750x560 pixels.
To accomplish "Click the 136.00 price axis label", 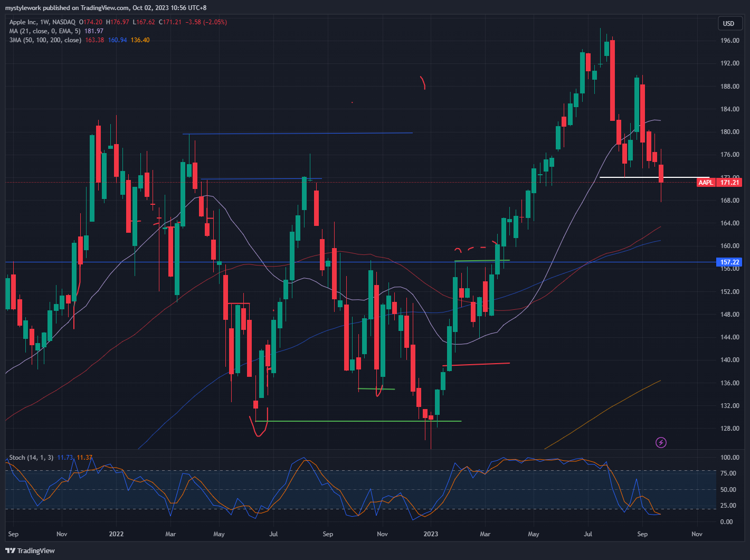I will (730, 383).
